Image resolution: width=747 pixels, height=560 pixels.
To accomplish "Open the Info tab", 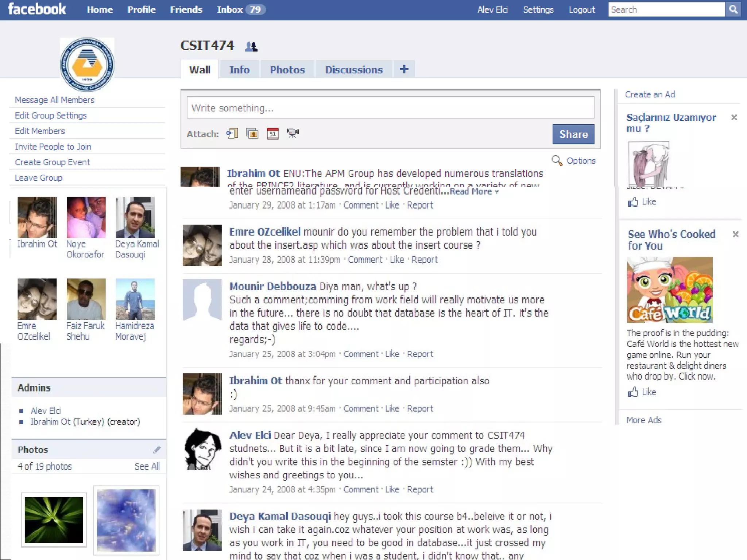I will tap(239, 70).
